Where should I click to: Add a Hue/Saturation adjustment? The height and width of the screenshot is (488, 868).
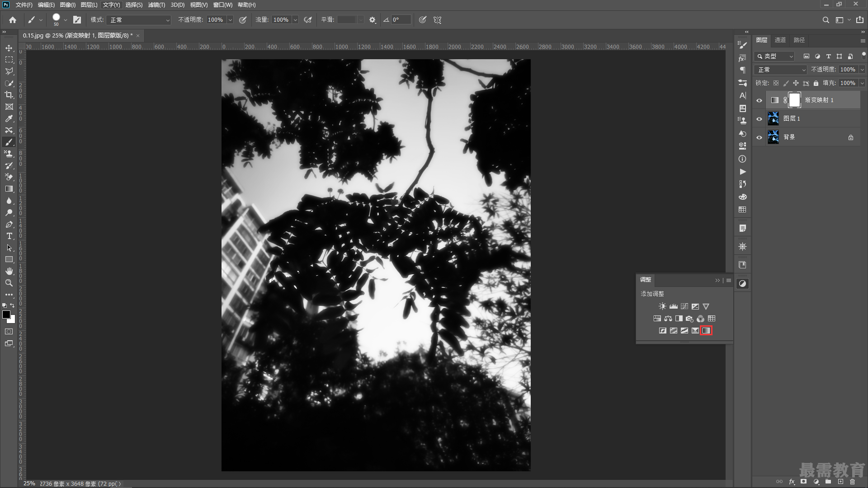pos(657,319)
